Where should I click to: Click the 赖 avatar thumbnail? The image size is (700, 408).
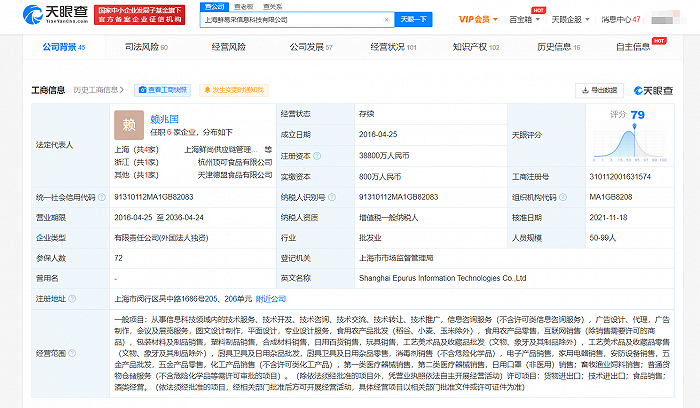tap(128, 123)
